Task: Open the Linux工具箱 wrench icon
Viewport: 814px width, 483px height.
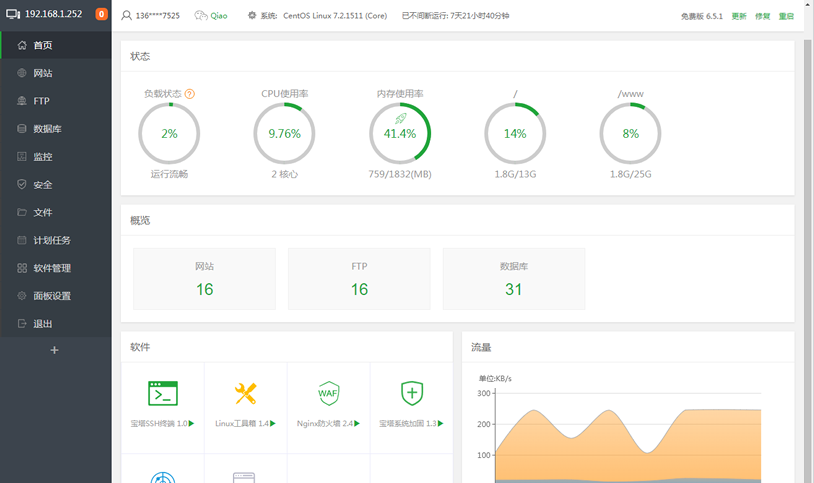Action: click(245, 393)
